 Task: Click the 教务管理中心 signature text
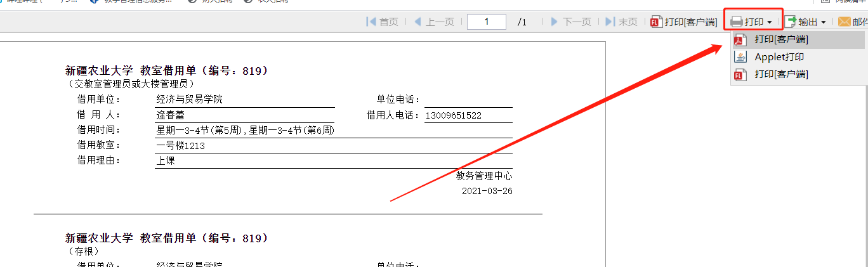point(483,176)
